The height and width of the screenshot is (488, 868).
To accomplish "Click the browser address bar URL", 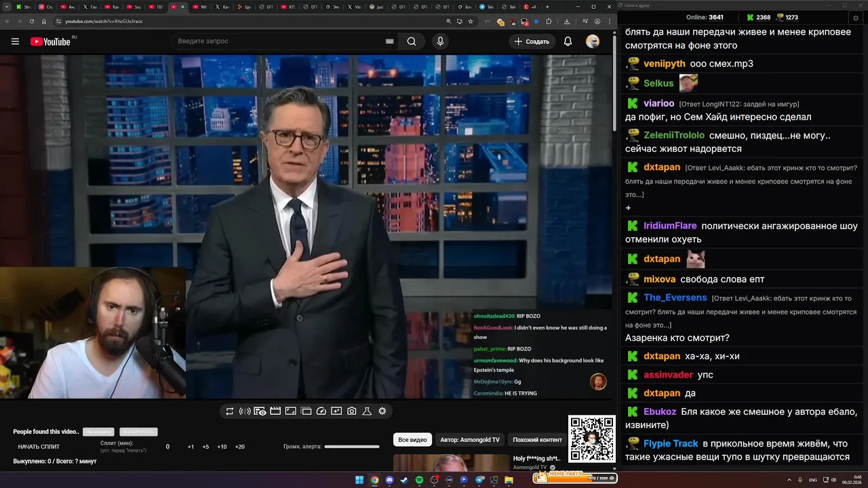I will pyautogui.click(x=104, y=21).
